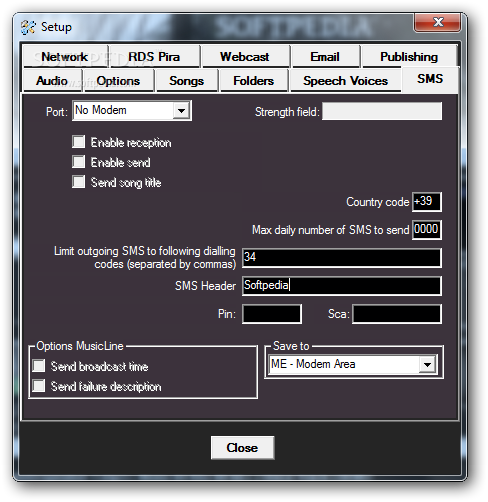Click the Sca input field
Viewport: 488px width, 502px height.
point(397,314)
